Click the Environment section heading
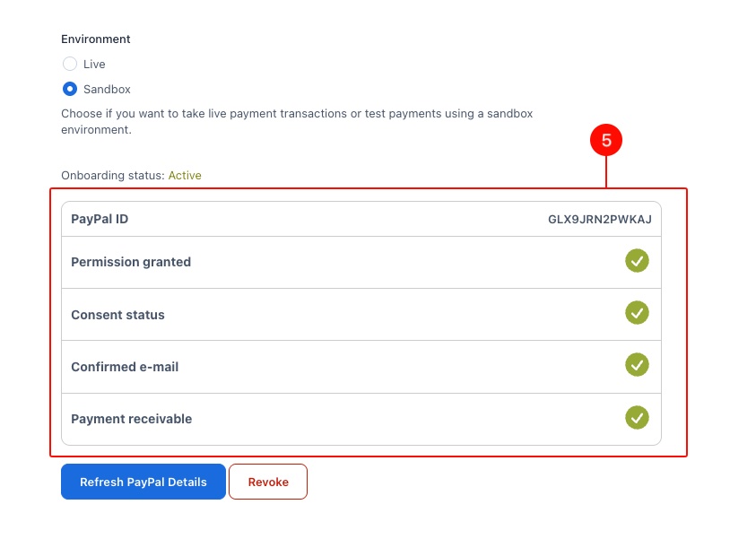 pos(95,39)
